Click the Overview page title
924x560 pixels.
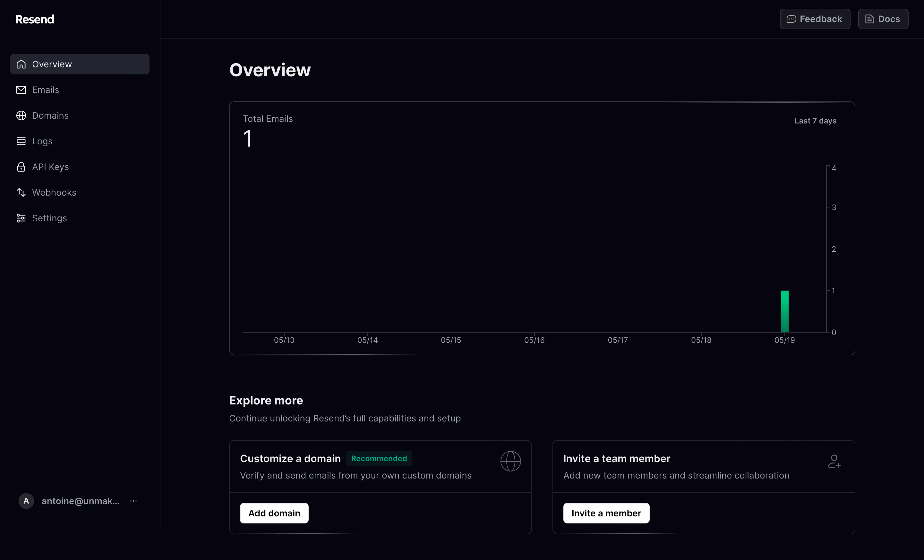click(270, 70)
